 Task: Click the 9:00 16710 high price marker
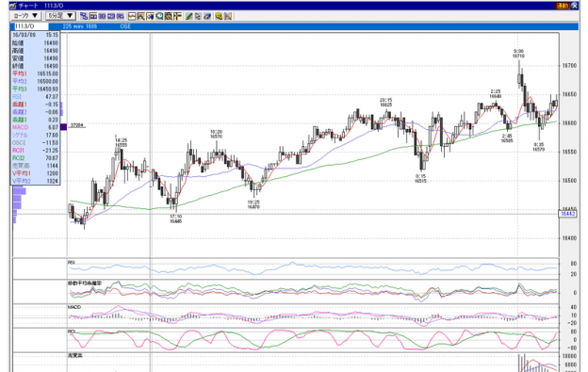pos(518,54)
